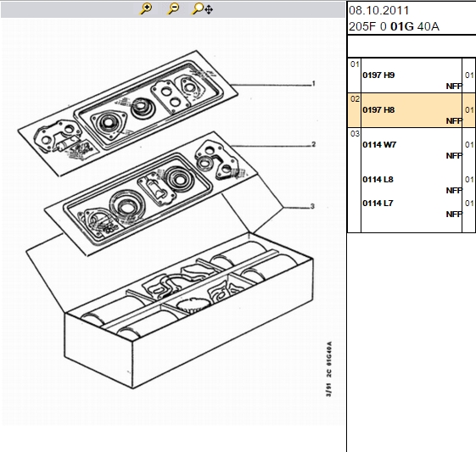Image resolution: width=476 pixels, height=452 pixels.
Task: Click the NFP label under 0114 L7
Action: 454,215
